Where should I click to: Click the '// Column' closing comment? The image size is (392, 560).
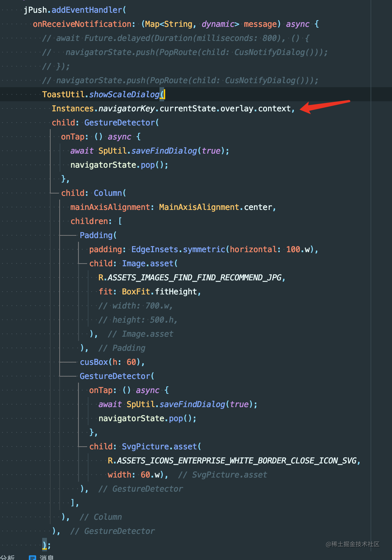(x=101, y=517)
